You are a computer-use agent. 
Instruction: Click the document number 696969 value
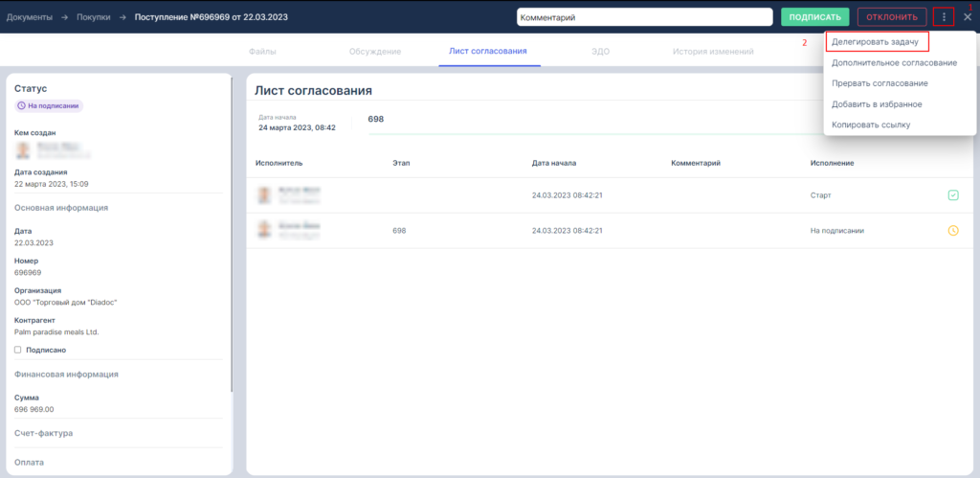pyautogui.click(x=28, y=272)
